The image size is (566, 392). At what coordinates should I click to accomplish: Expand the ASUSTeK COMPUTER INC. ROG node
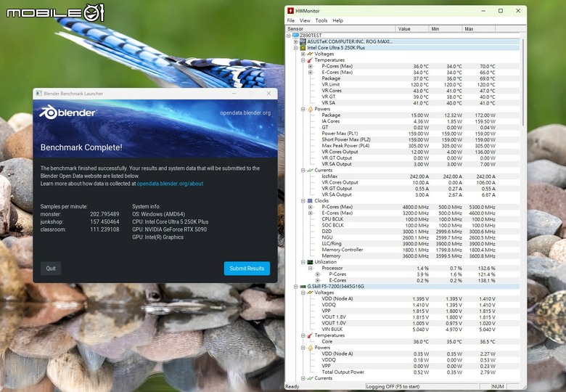[x=296, y=41]
